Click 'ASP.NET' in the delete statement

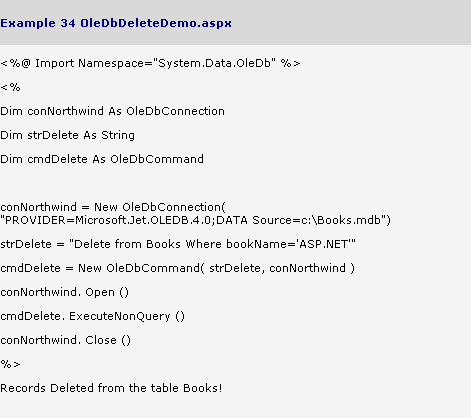point(324,244)
